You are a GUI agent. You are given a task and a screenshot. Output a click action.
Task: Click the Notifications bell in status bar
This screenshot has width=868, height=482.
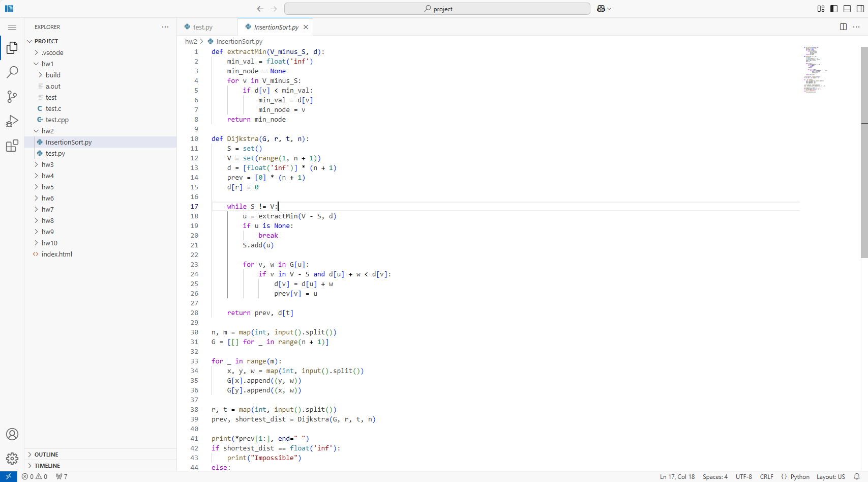tap(857, 477)
